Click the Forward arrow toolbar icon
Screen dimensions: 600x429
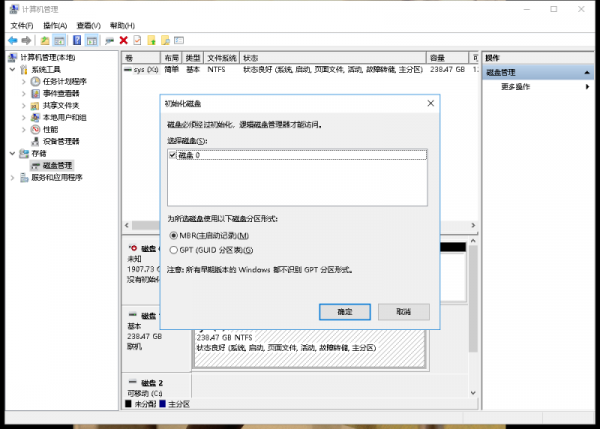pyautogui.click(x=26, y=40)
